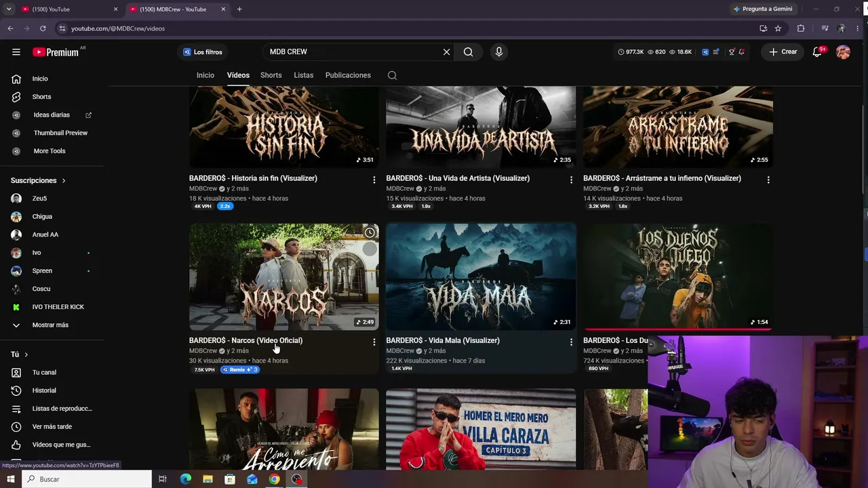Open options for Vida Mala video
Image resolution: width=868 pixels, height=488 pixels.
(571, 342)
